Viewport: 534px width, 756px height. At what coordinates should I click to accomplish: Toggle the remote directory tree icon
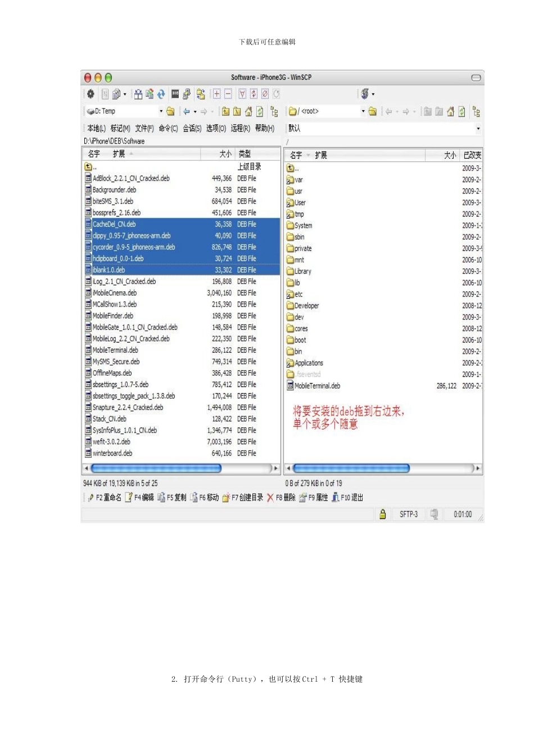click(476, 111)
